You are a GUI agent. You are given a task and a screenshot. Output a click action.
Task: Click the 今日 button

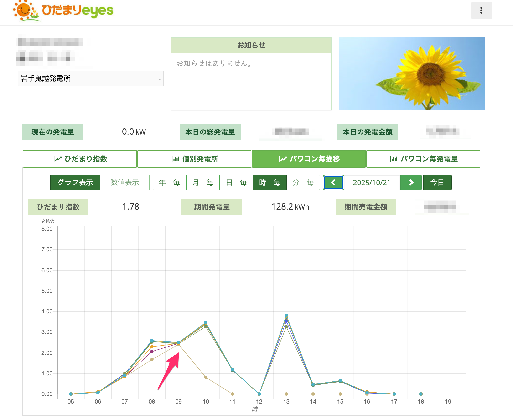[x=437, y=182]
